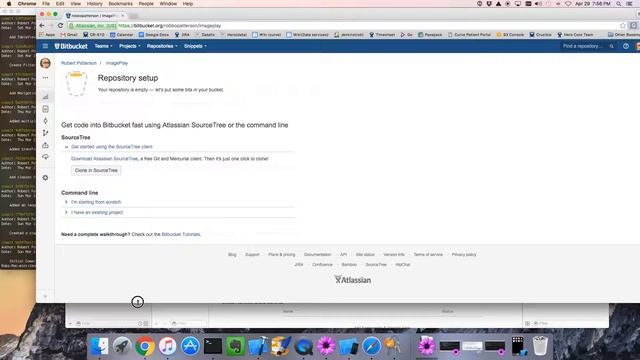Viewport: 640px width, 360px height.
Task: Click the search magnifier in Find a repository
Action: [x=611, y=46]
